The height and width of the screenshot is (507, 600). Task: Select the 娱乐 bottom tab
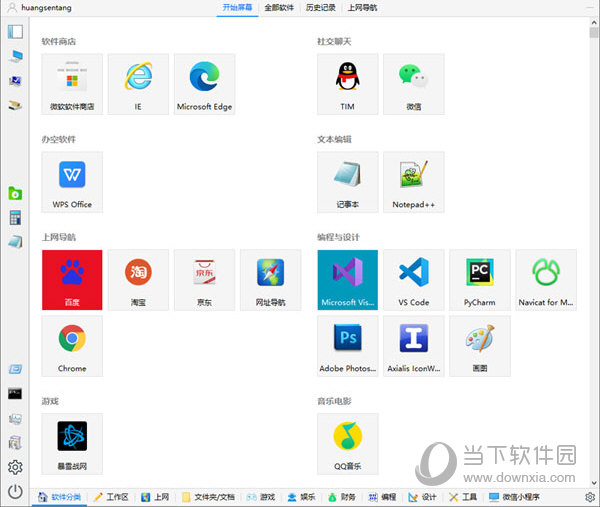[302, 497]
